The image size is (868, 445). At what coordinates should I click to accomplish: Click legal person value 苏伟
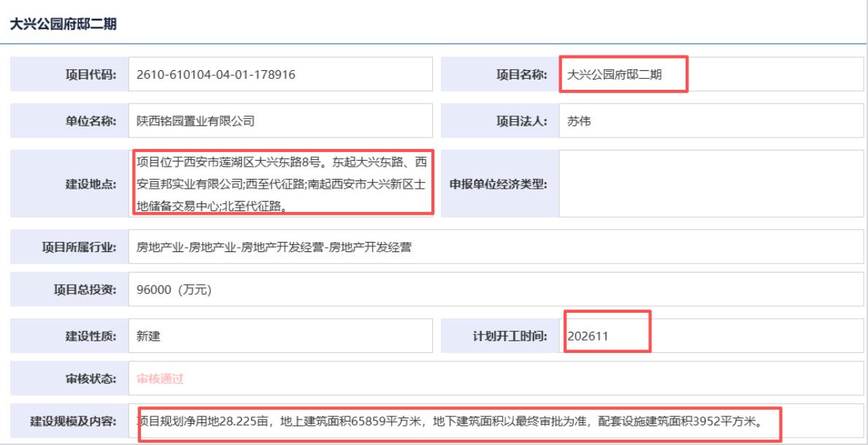[x=578, y=121]
